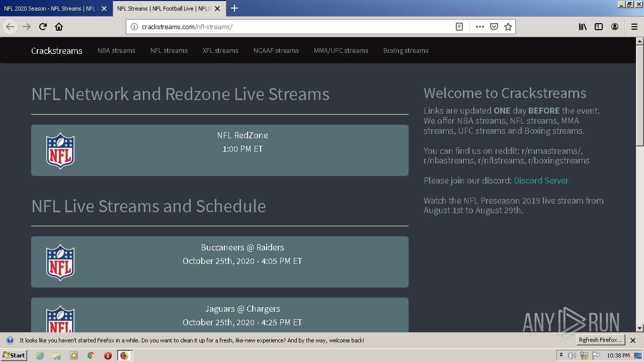Screen dimensions: 644x362
Task: Open the NFL RedZone stream title
Action: coord(243,135)
